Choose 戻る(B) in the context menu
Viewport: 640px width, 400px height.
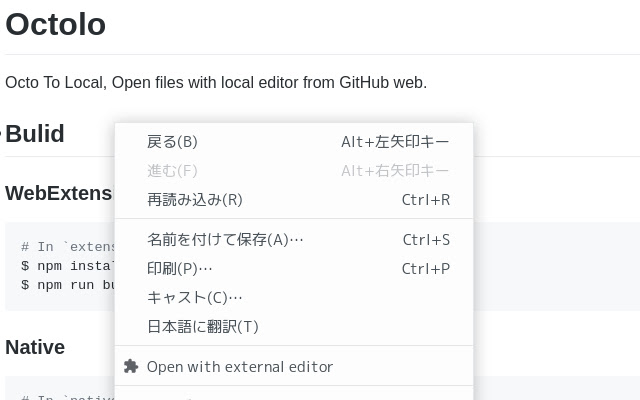click(294, 142)
